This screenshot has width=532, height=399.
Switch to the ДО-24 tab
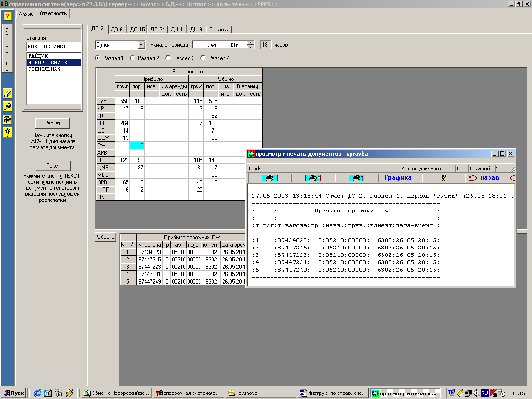coord(157,29)
